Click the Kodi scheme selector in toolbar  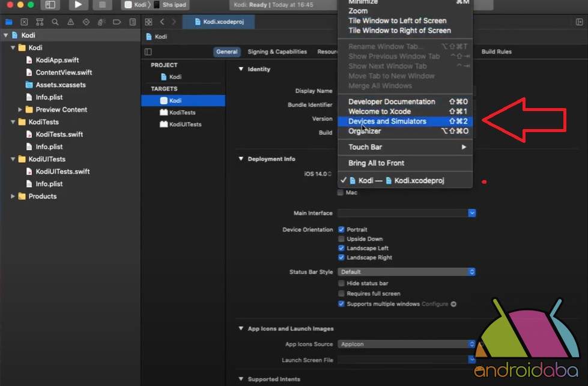coord(136,5)
